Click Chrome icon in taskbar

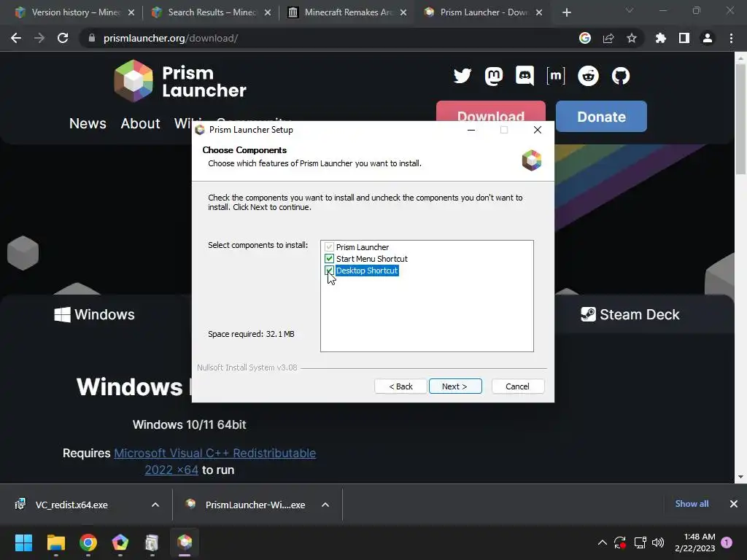coord(88,542)
